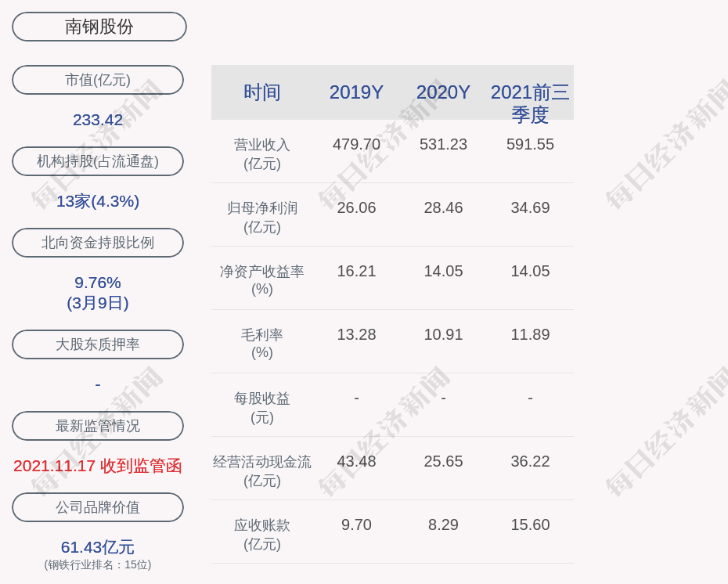Screen dimensions: 728x584
Task: Click the 营业收入(亿元) row label
Action: coord(262,154)
